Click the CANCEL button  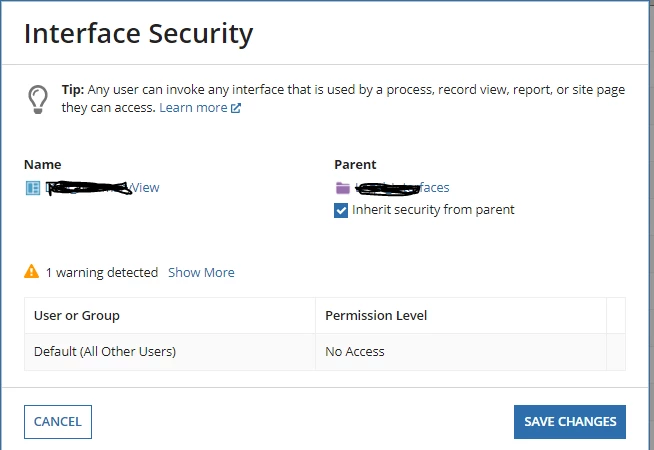(58, 422)
